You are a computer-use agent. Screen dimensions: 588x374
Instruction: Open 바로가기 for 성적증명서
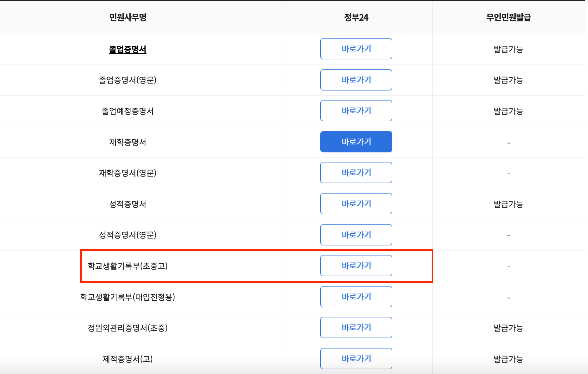point(356,204)
